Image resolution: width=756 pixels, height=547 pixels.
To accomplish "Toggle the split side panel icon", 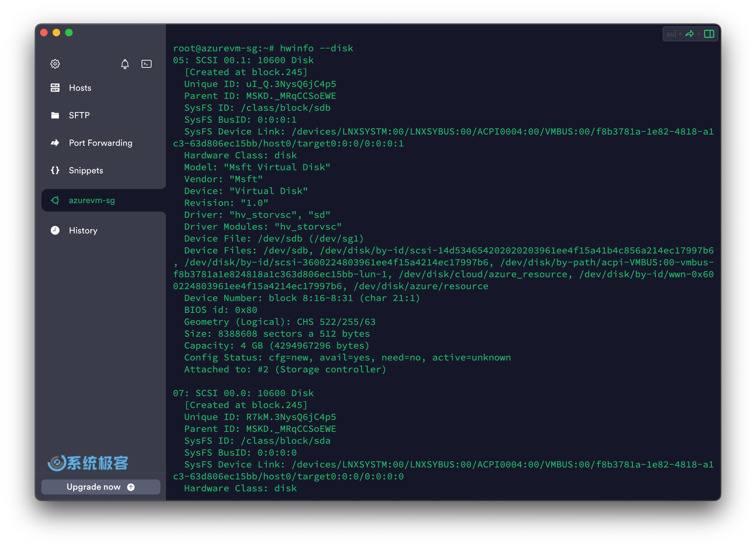I will coord(709,34).
